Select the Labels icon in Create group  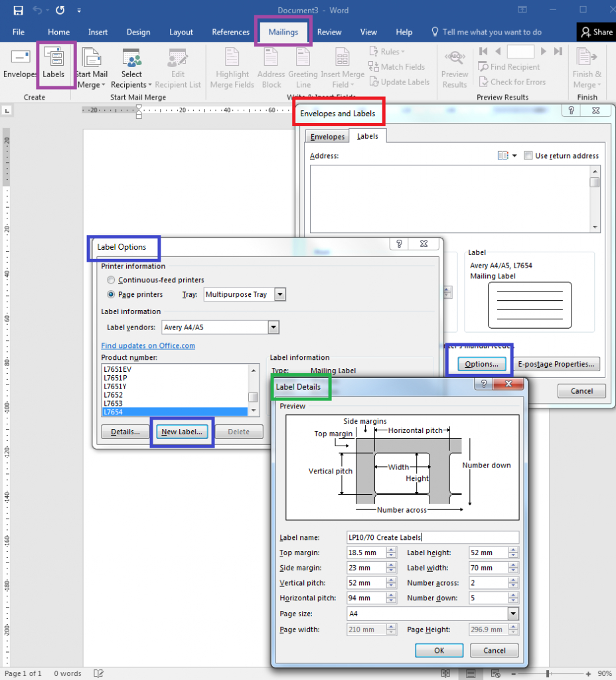click(55, 64)
